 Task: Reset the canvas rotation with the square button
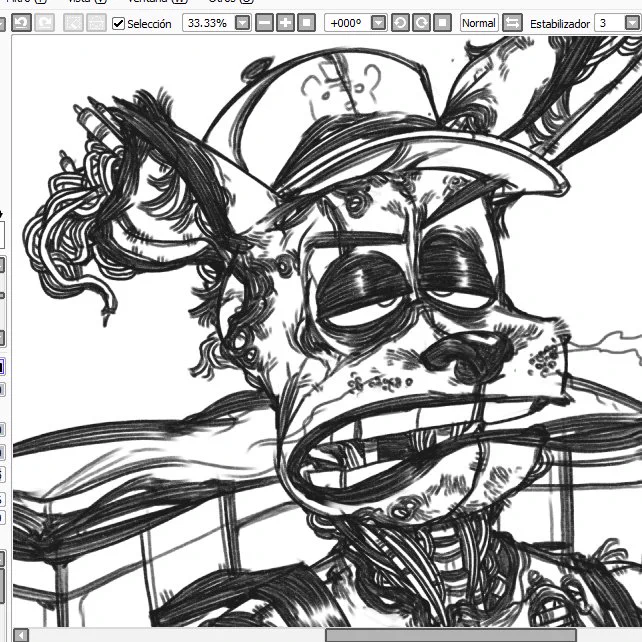[442, 23]
